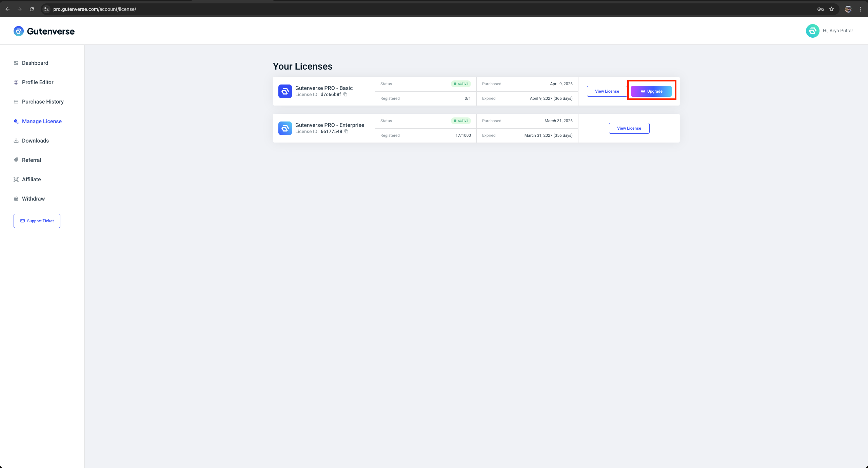Go to Purchase History in the sidebar
Image resolution: width=868 pixels, height=468 pixels.
pos(43,102)
